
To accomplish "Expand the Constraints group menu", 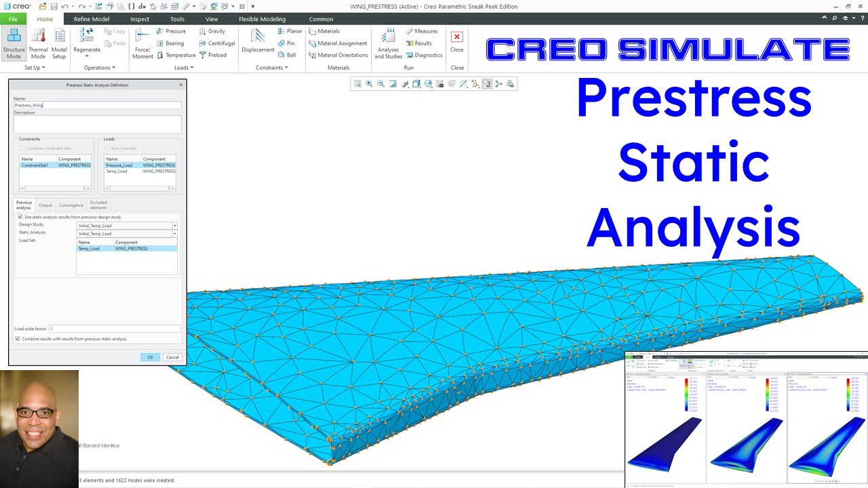I will pos(271,68).
